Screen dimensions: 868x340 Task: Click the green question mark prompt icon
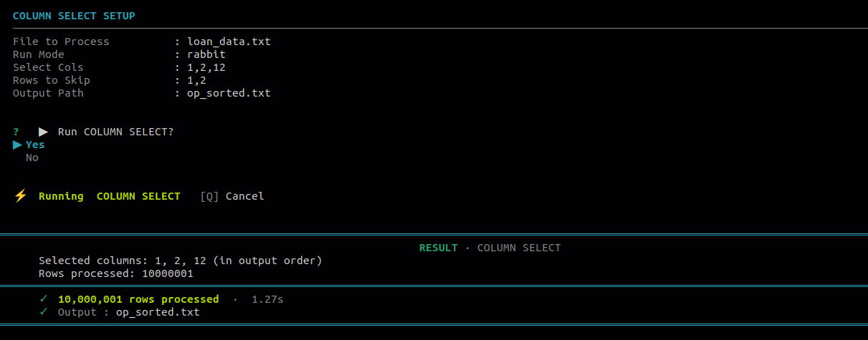pyautogui.click(x=16, y=132)
